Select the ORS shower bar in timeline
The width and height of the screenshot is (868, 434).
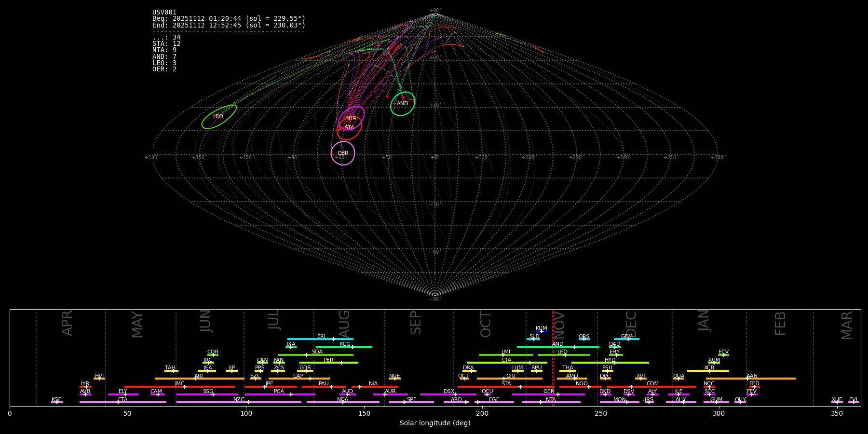coord(584,339)
